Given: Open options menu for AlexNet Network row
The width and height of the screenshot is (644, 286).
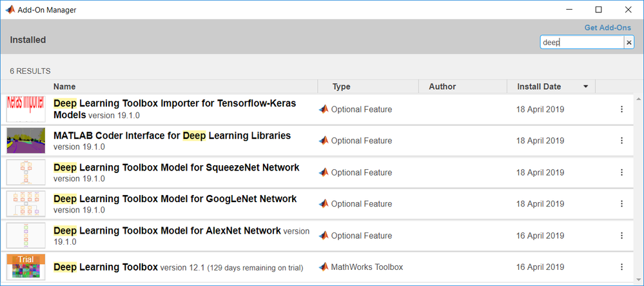Looking at the screenshot, I should pos(621,236).
